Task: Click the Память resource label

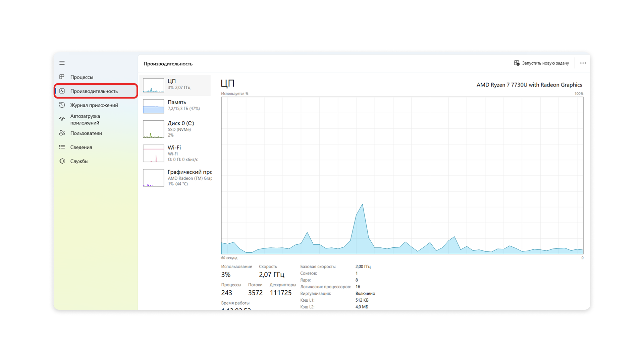Action: pyautogui.click(x=177, y=102)
